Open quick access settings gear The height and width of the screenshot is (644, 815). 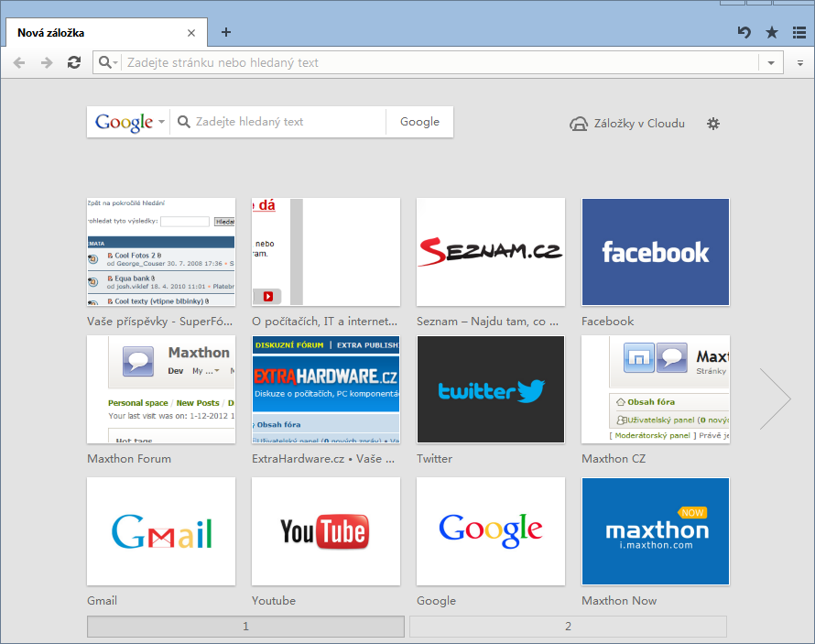(713, 124)
